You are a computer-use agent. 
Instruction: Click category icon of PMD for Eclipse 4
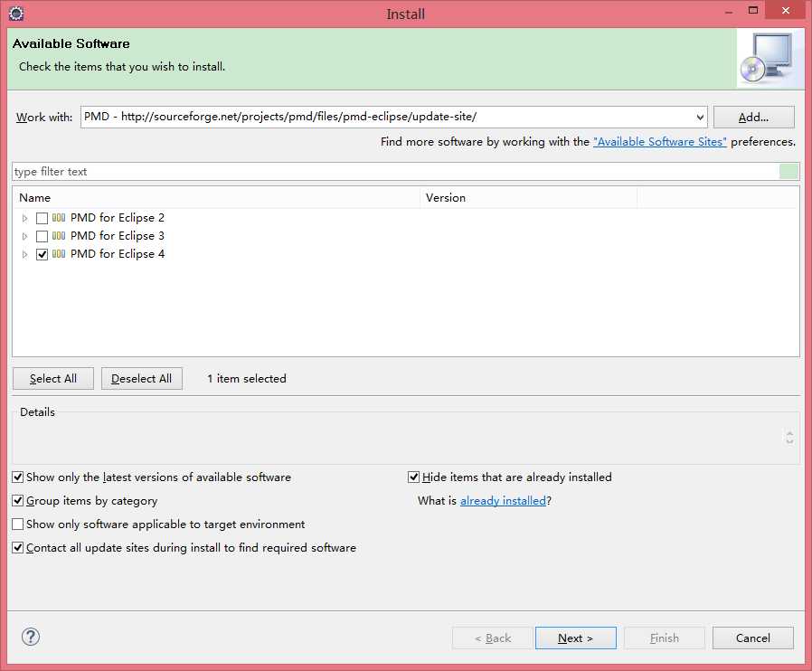(59, 254)
